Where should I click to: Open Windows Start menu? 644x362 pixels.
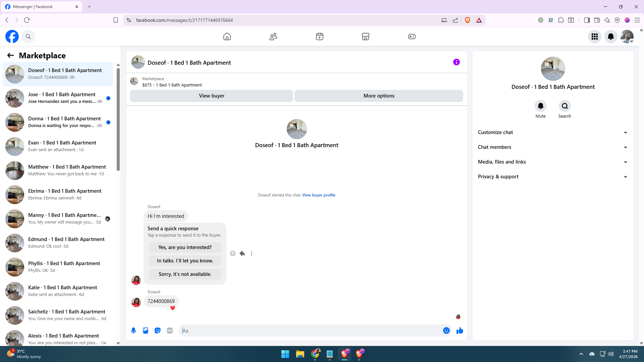[x=285, y=354]
